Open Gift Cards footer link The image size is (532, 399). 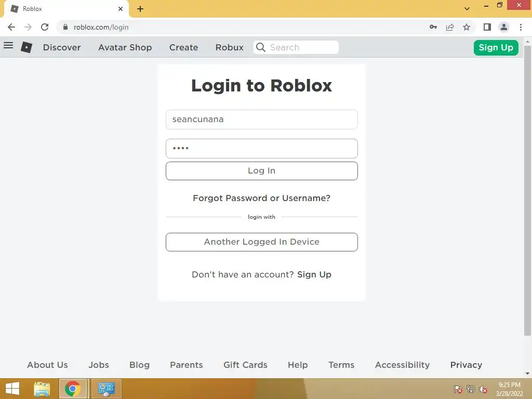point(245,365)
